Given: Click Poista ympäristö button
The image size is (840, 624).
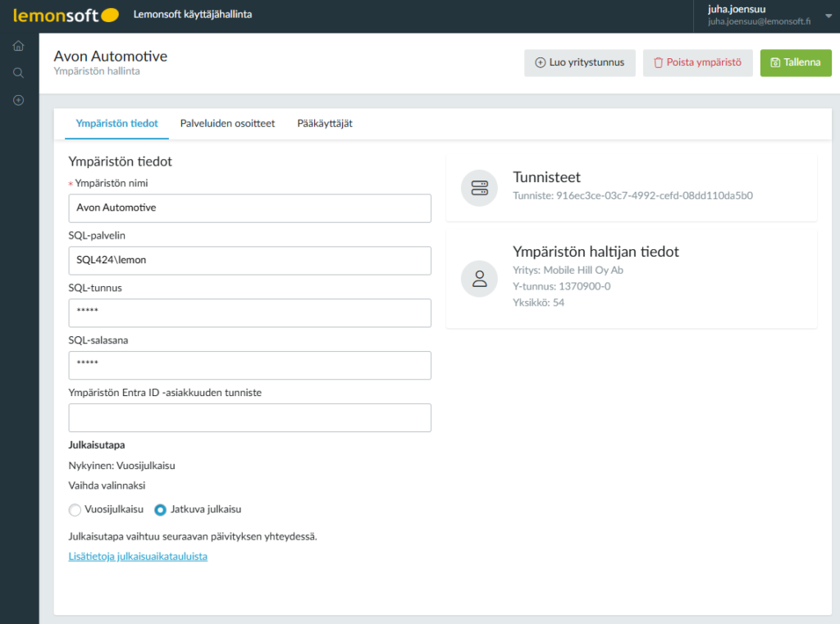Looking at the screenshot, I should [x=697, y=62].
